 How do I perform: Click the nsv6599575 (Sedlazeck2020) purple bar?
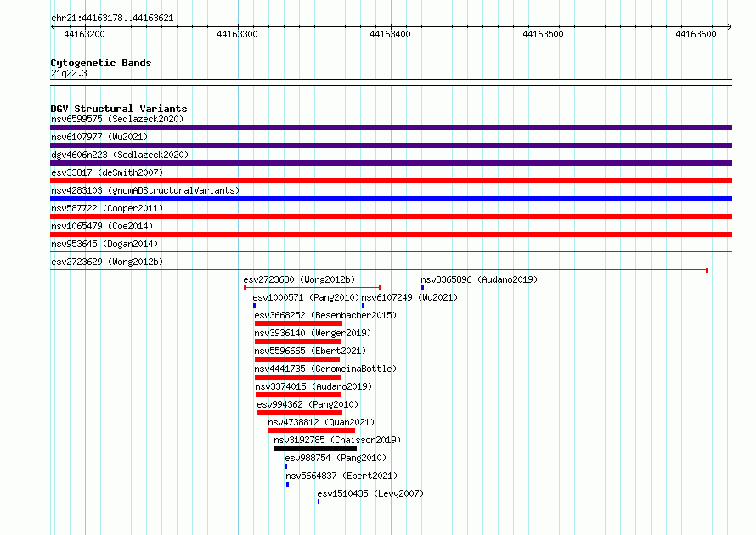[x=391, y=127]
